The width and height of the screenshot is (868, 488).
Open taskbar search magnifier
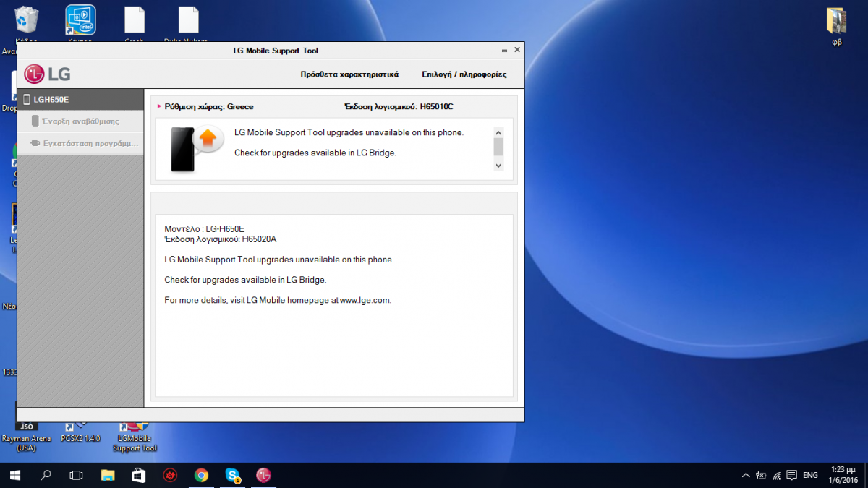tap(46, 475)
